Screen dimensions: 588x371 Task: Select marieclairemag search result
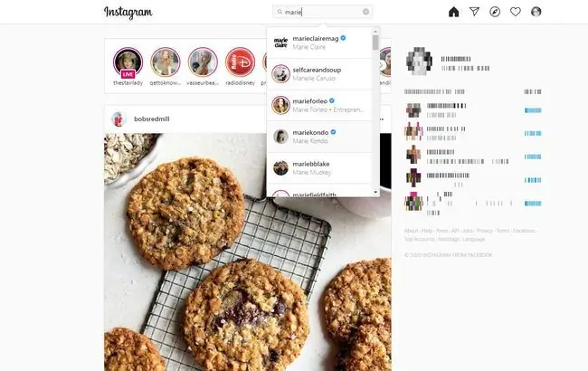pyautogui.click(x=319, y=43)
